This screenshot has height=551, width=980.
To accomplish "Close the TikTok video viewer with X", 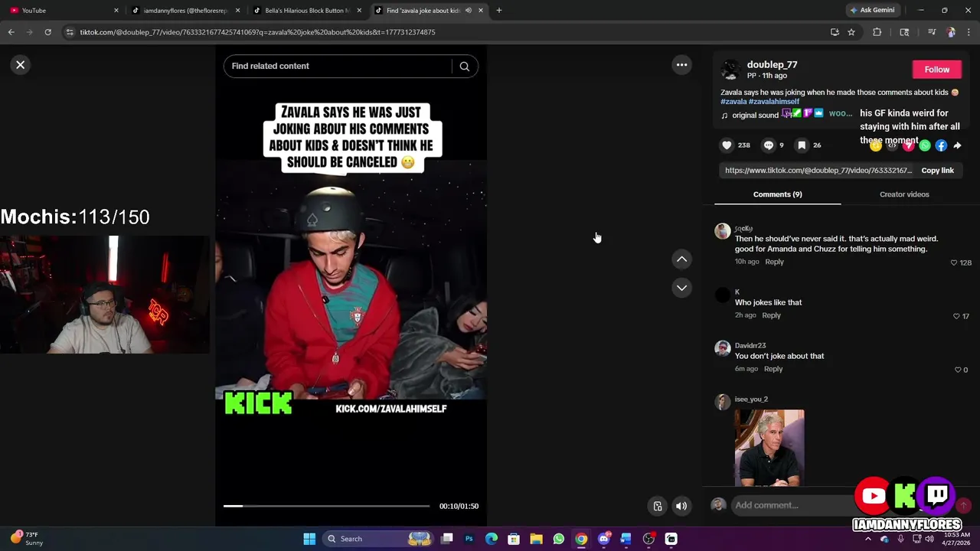I will [21, 65].
